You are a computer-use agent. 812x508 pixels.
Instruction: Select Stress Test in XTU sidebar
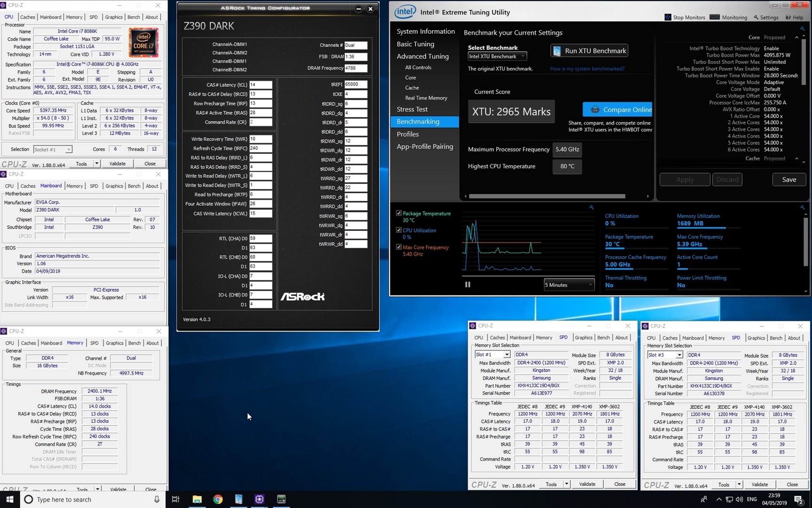412,109
